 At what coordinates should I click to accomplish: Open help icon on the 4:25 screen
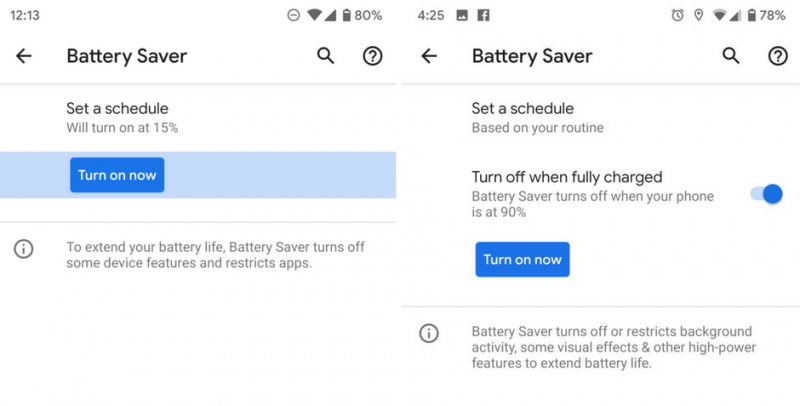778,56
